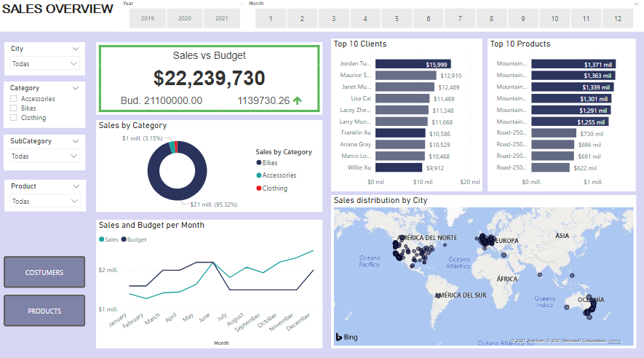644x358 pixels.
Task: Click the Bikes legend marker
Action: [x=259, y=163]
